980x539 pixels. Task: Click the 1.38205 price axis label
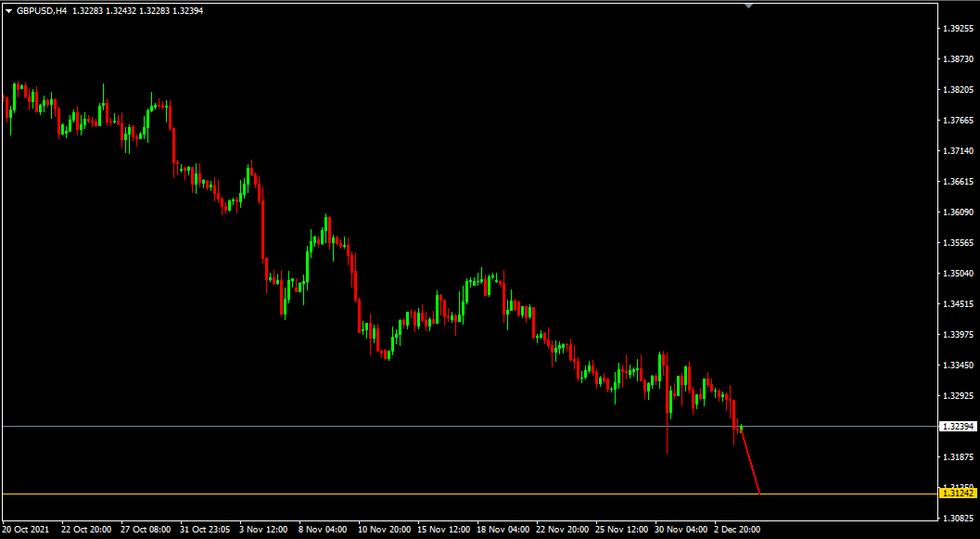pos(959,90)
